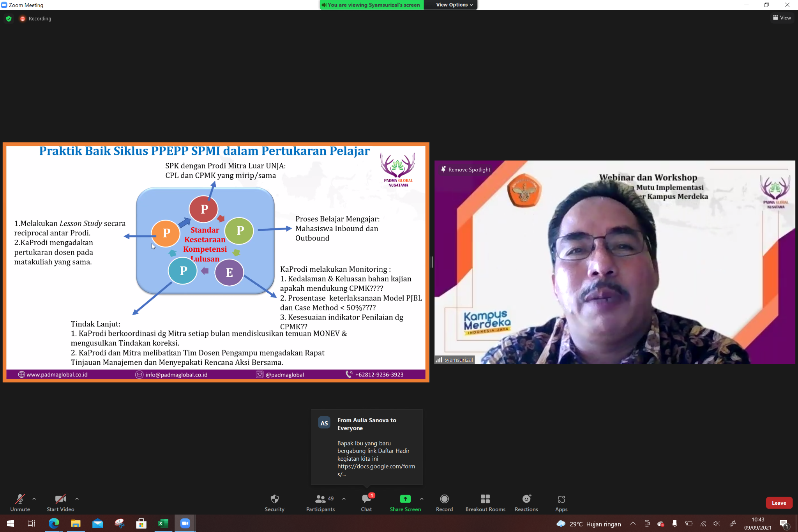Click the divider handle between screen and video
The image size is (798, 532).
(432, 262)
